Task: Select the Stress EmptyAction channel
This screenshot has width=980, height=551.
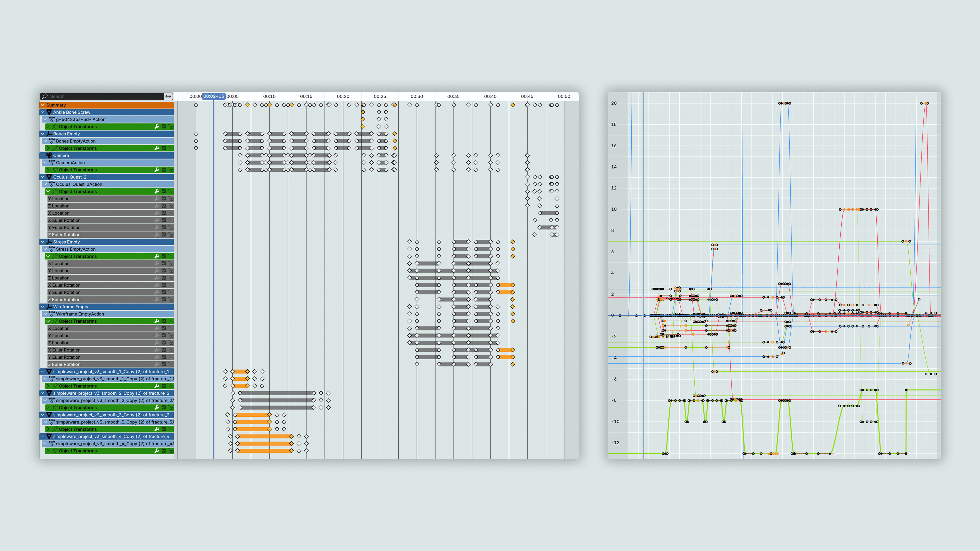Action: (x=108, y=249)
